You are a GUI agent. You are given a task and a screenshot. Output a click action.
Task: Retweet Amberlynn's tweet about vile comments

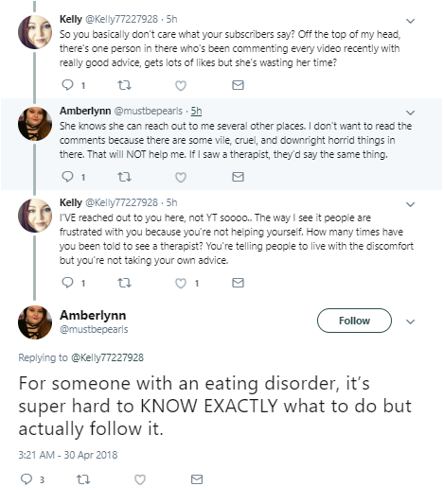[124, 177]
